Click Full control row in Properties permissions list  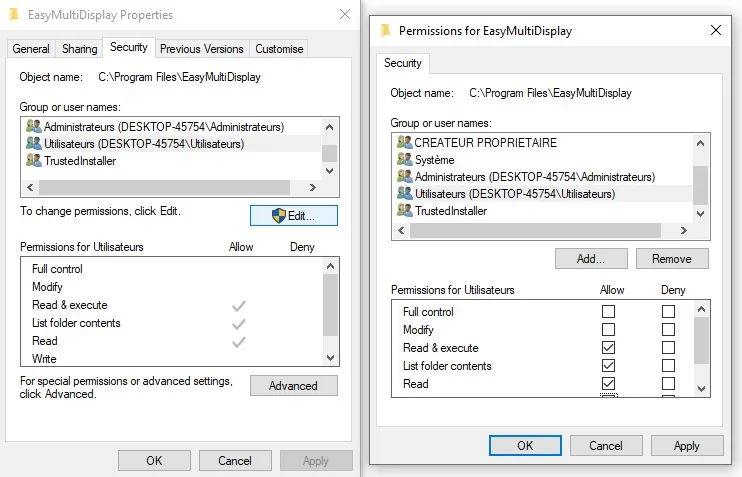click(173, 269)
